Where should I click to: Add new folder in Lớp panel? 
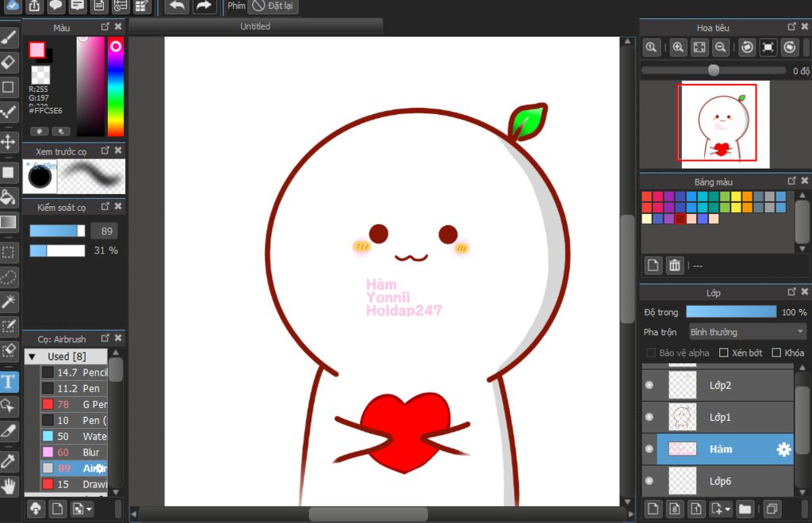coord(745,510)
